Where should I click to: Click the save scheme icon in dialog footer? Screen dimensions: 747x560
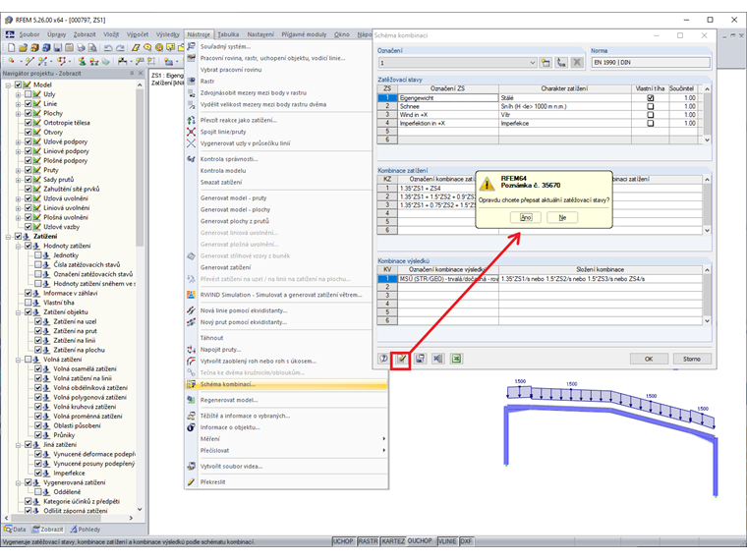420,359
